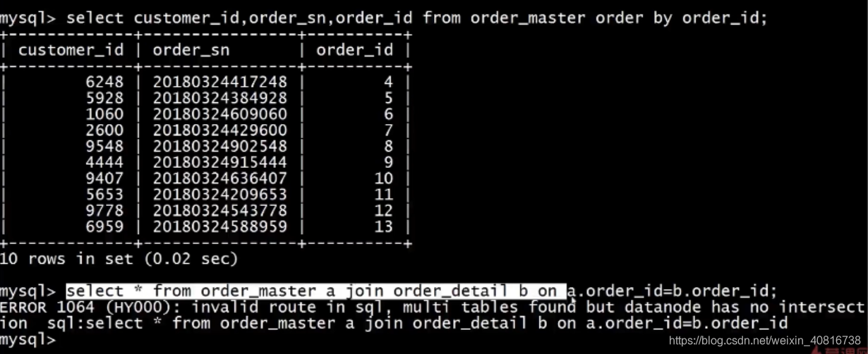The width and height of the screenshot is (868, 354).
Task: Click the order_id column header
Action: (x=354, y=50)
